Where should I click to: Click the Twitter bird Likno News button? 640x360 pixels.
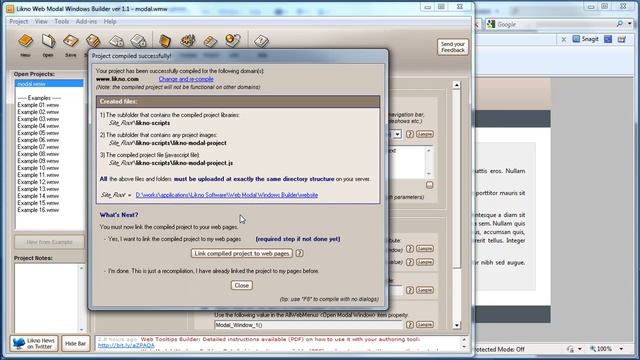point(34,344)
